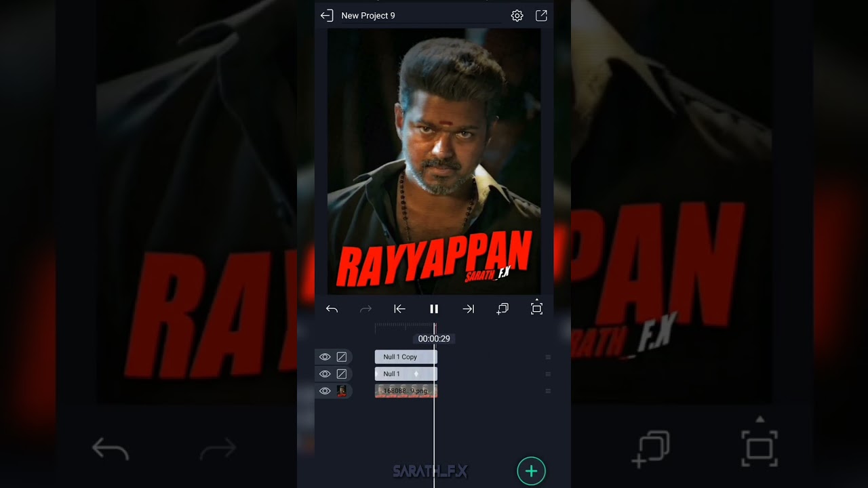Screen dimensions: 868x488
Task: Add a new layer with the plus button
Action: [x=531, y=471]
